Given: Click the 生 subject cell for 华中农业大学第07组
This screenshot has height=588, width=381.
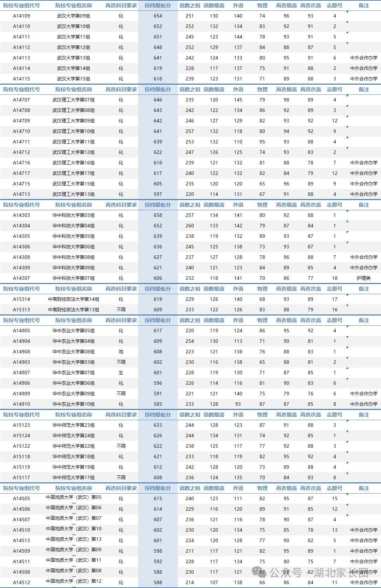Looking at the screenshot, I should [x=121, y=373].
